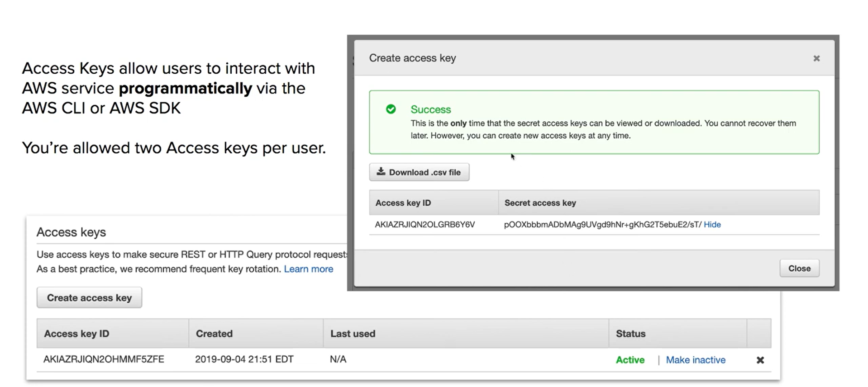Click the Created column header

[x=256, y=334]
